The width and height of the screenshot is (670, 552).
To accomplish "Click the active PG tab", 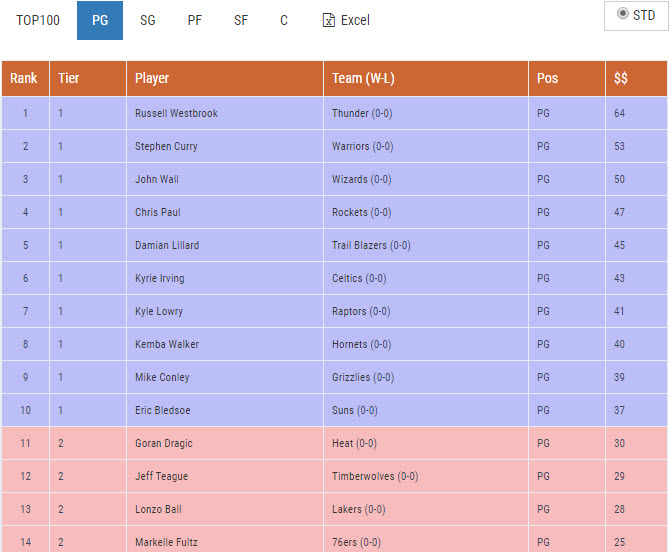I will (100, 20).
